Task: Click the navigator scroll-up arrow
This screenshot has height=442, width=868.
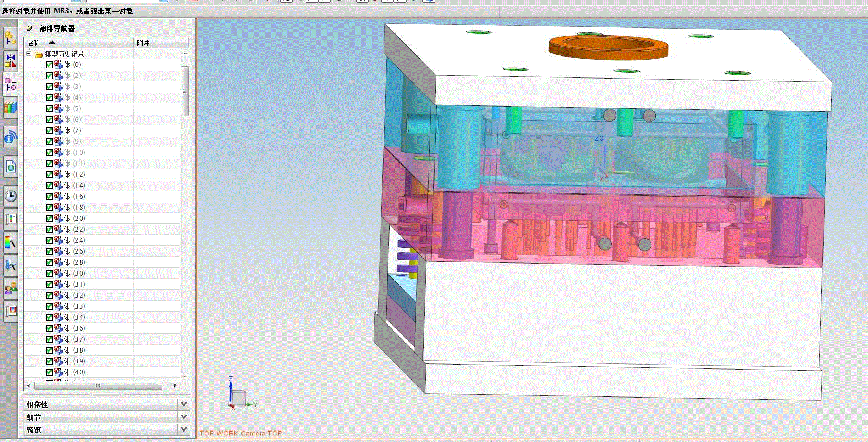Action: 185,53
